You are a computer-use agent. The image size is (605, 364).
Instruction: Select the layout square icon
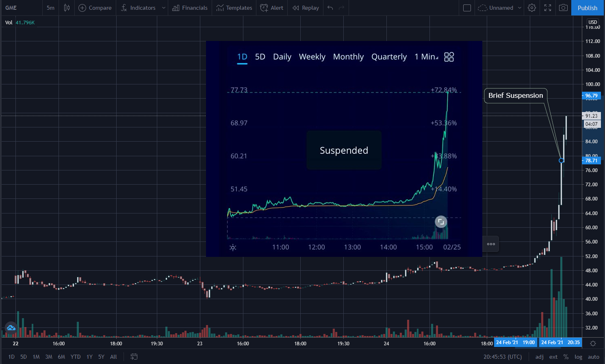click(467, 8)
